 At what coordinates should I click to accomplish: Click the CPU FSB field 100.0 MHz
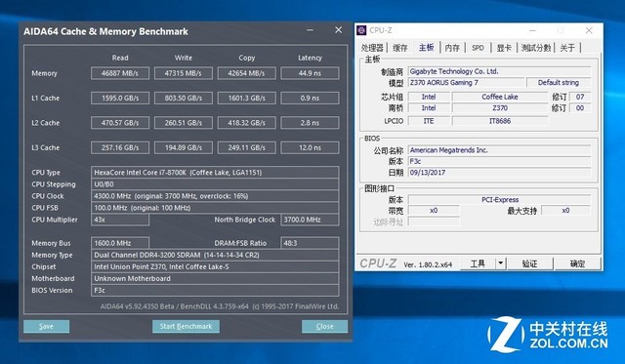(215, 208)
